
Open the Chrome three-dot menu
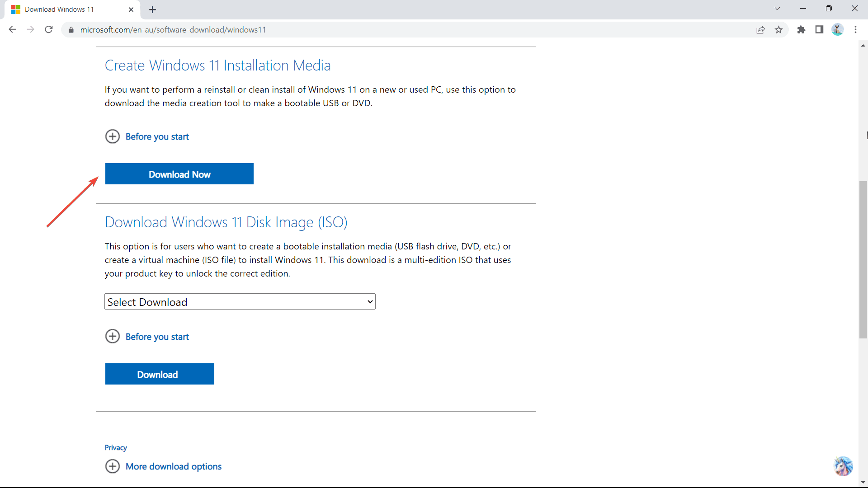[x=855, y=30]
